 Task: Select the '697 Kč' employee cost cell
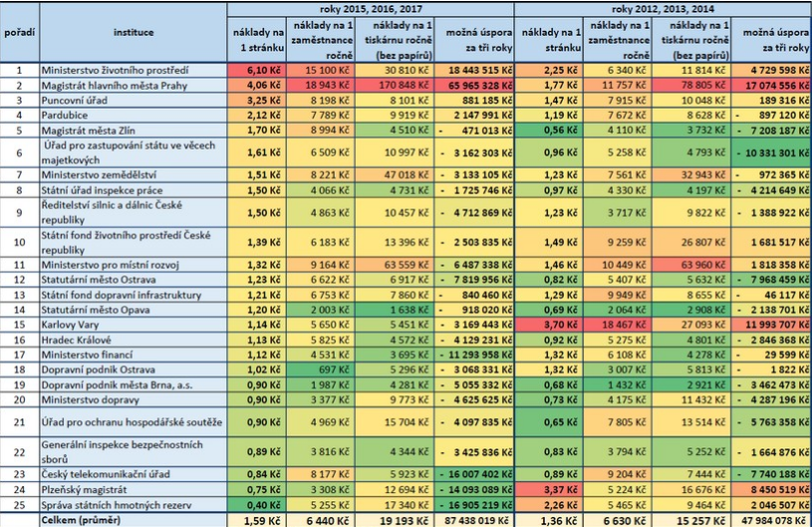[321, 370]
